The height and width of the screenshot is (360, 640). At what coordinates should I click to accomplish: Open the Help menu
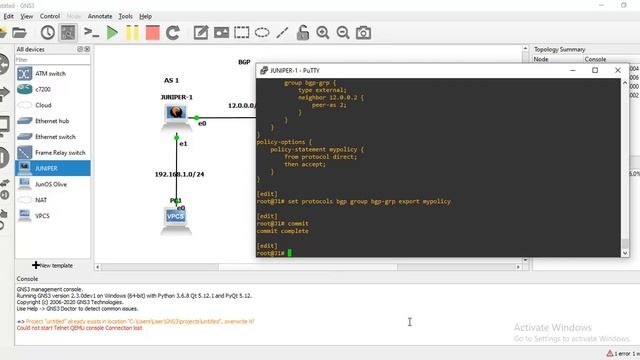pyautogui.click(x=145, y=16)
